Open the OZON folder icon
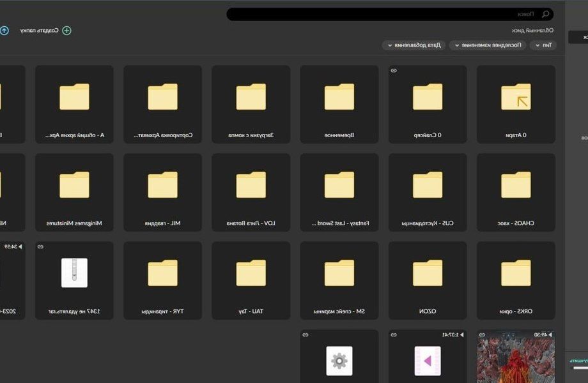Image resolution: width=588 pixels, height=383 pixels. point(428,273)
